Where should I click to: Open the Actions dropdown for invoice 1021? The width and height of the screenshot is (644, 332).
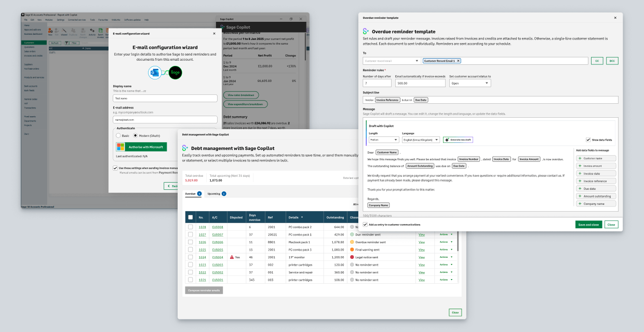pyautogui.click(x=446, y=280)
